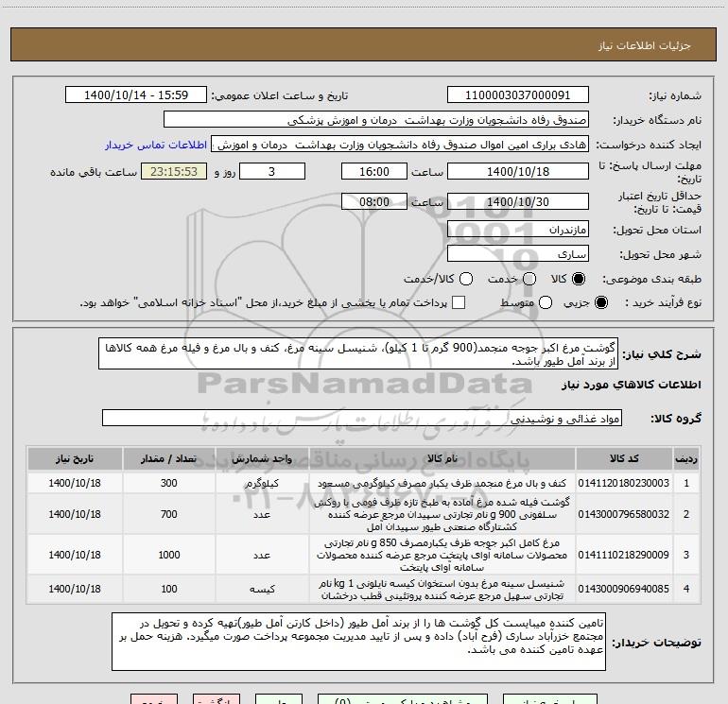Click the need date 1400/10/18 in row 1
Image resolution: width=728 pixels, height=704 pixels.
(75, 483)
